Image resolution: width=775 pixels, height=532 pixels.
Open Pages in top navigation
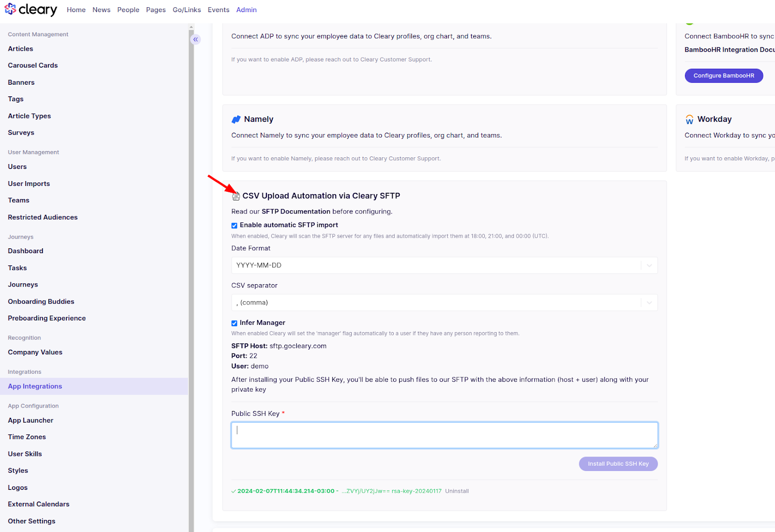156,10
